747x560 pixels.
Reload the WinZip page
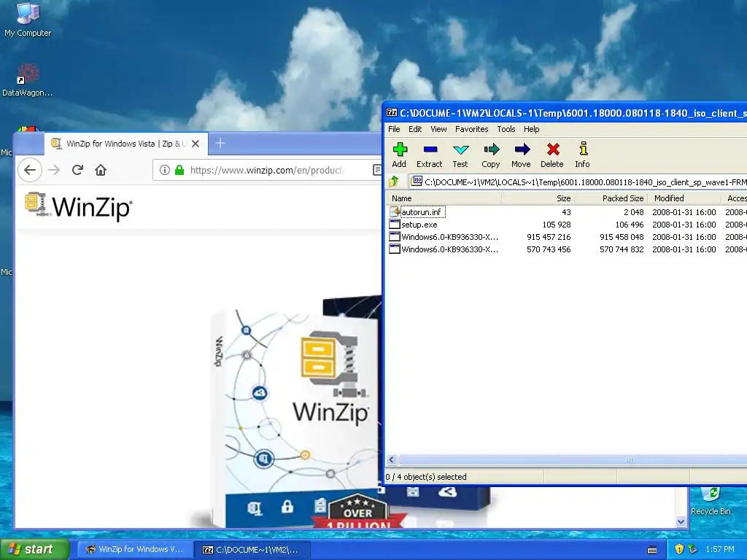(x=77, y=170)
